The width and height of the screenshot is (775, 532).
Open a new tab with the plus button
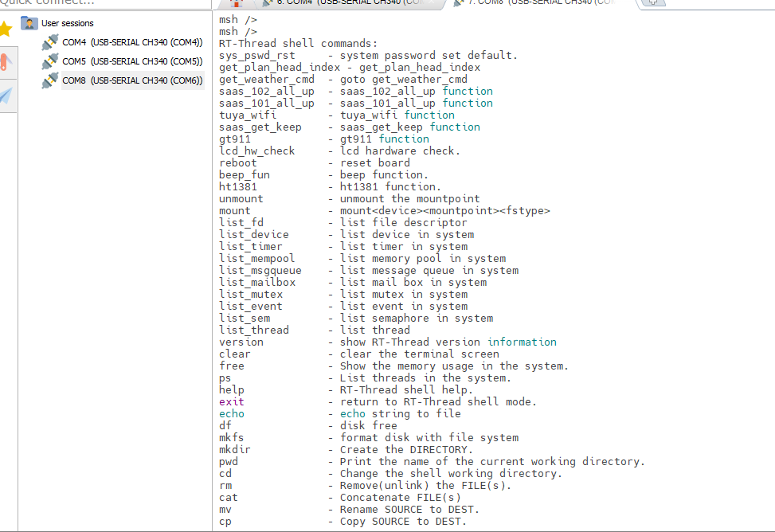tap(653, 3)
